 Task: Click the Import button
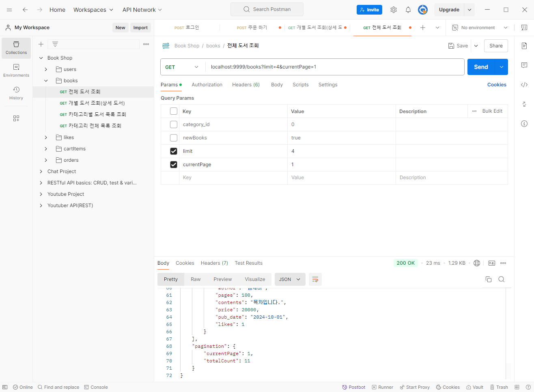click(140, 28)
